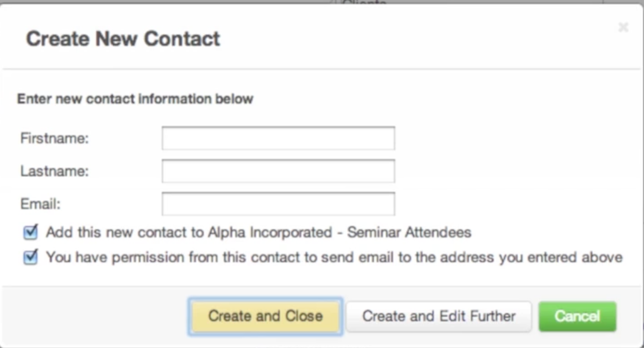
Task: Click "Alpha Incorporated - Seminar Attendees" list name
Action: pyautogui.click(x=339, y=232)
